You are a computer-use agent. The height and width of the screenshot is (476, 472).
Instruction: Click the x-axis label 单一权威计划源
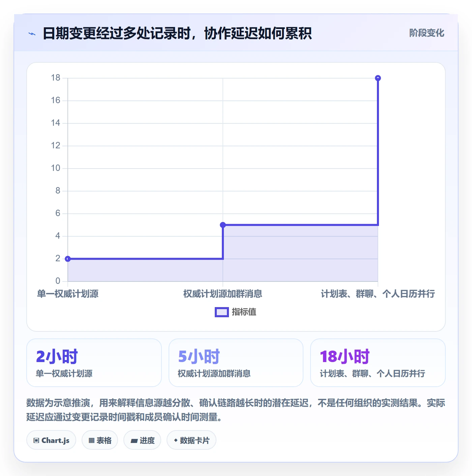point(68,294)
